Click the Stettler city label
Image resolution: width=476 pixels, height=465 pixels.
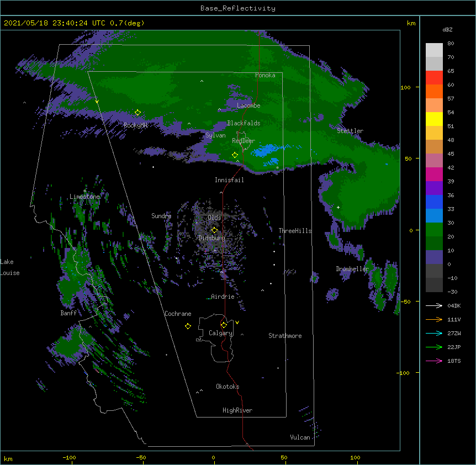350,131
